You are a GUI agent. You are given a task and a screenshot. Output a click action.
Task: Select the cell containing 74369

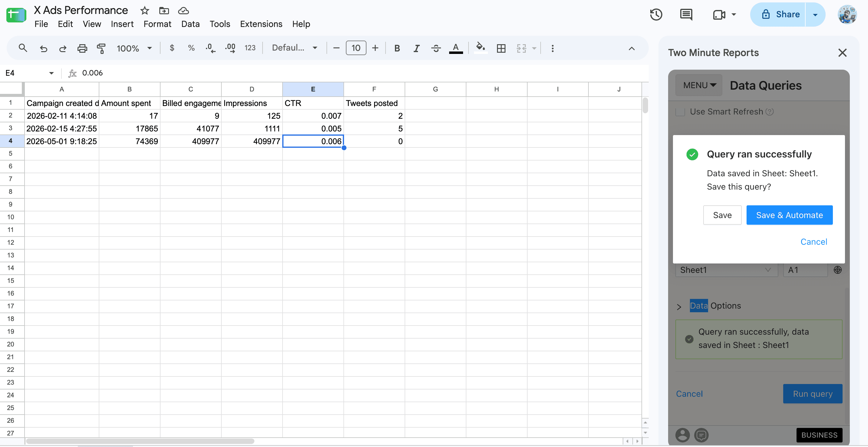coord(129,141)
